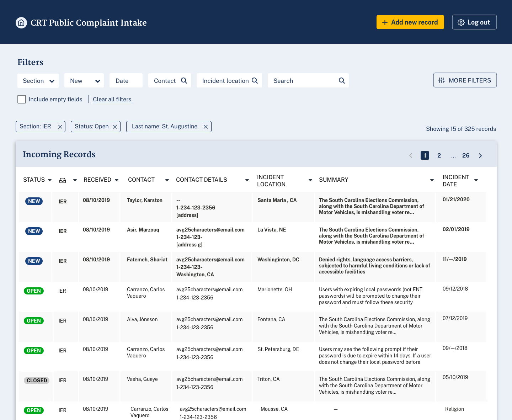Click contact name Fatemeh, Shariat
The height and width of the screenshot is (420, 512).
point(147,260)
